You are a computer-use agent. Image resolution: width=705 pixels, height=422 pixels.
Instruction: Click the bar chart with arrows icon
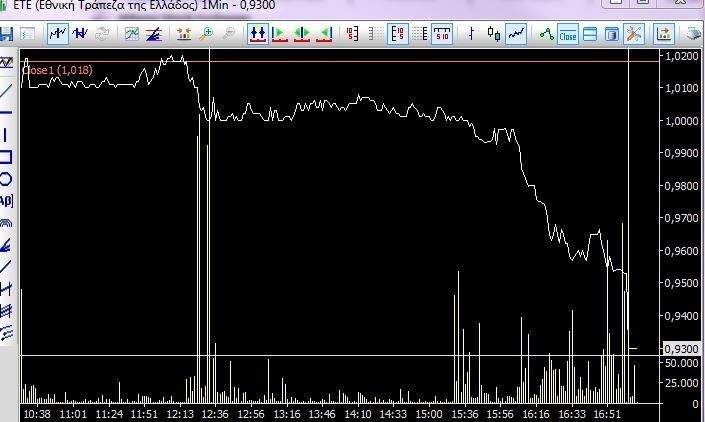pos(184,34)
